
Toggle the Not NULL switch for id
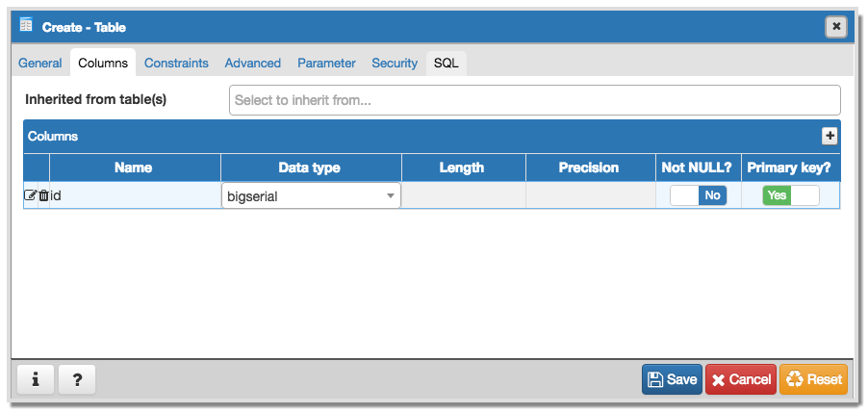click(x=698, y=195)
